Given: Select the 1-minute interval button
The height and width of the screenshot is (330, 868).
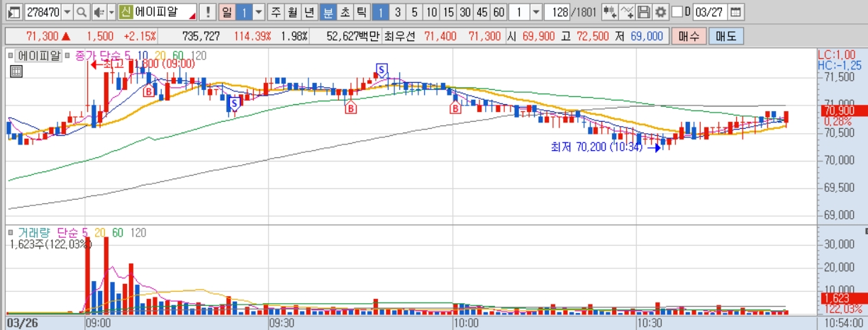Looking at the screenshot, I should click(380, 12).
